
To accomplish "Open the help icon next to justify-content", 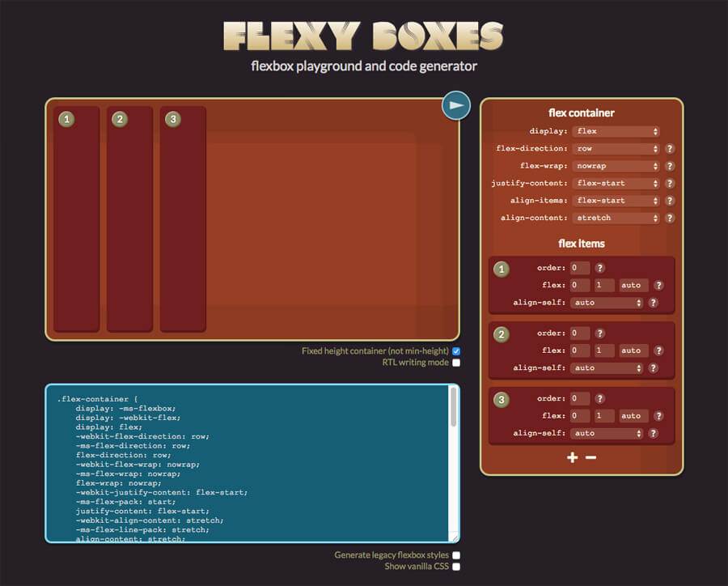I will [x=670, y=184].
